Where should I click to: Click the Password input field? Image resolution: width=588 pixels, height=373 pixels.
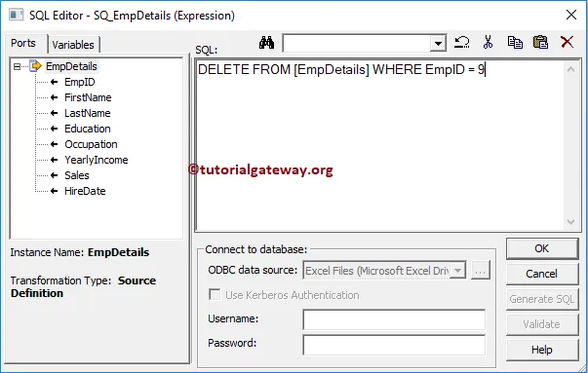394,345
